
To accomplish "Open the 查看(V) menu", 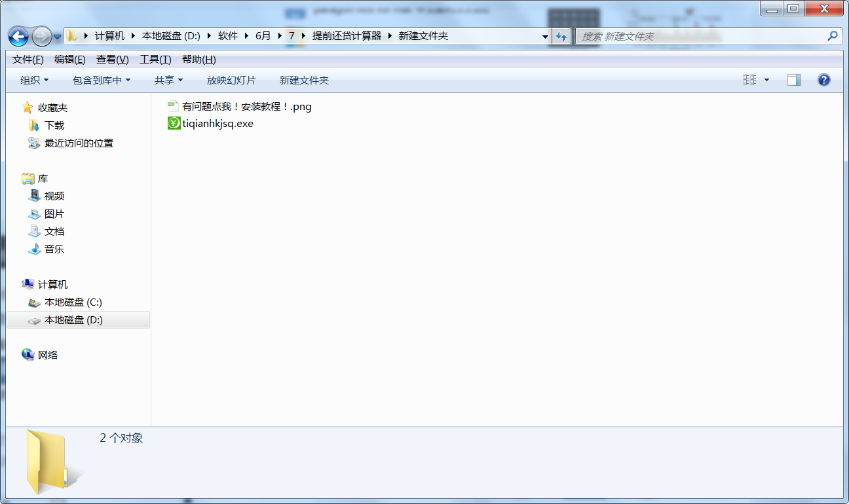I will pyautogui.click(x=112, y=60).
